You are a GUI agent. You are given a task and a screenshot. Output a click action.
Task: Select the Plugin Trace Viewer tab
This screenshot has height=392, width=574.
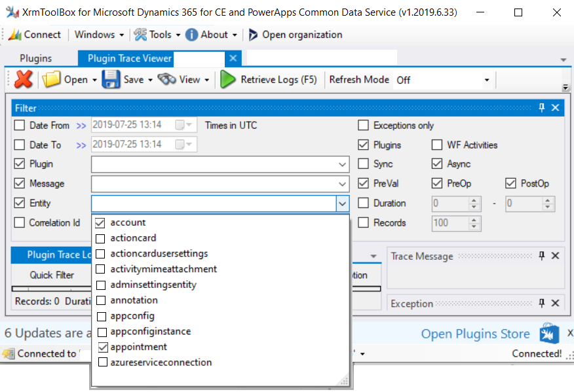(130, 58)
